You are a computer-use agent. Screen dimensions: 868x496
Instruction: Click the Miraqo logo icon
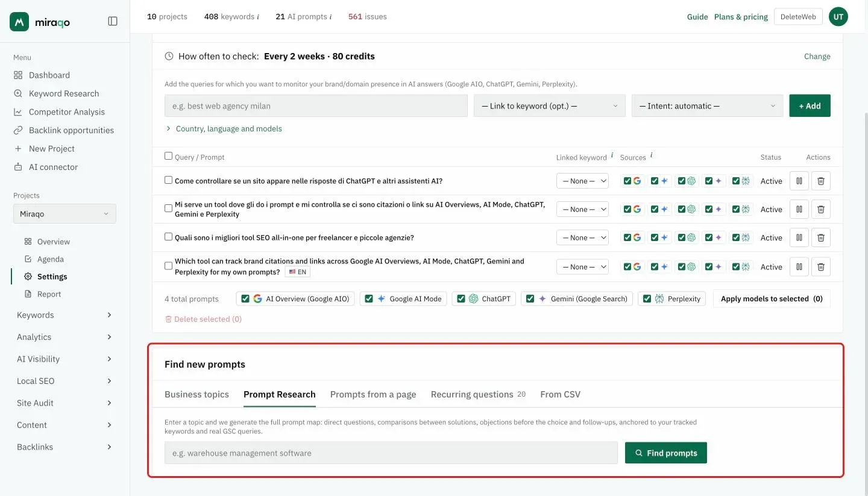click(x=19, y=21)
